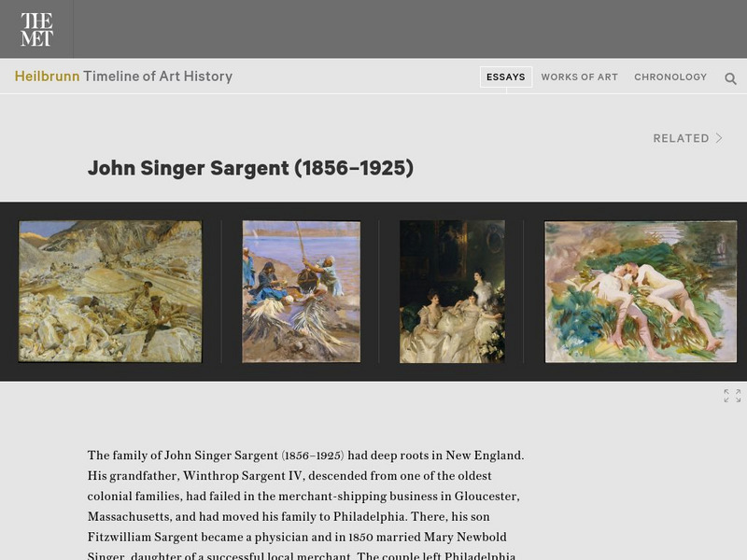Open the three ladies portrait thumbnail
The height and width of the screenshot is (560, 747).
[452, 291]
